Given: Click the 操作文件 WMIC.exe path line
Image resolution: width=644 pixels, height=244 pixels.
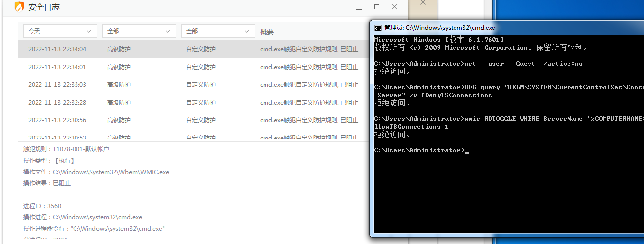Looking at the screenshot, I should (x=96, y=172).
